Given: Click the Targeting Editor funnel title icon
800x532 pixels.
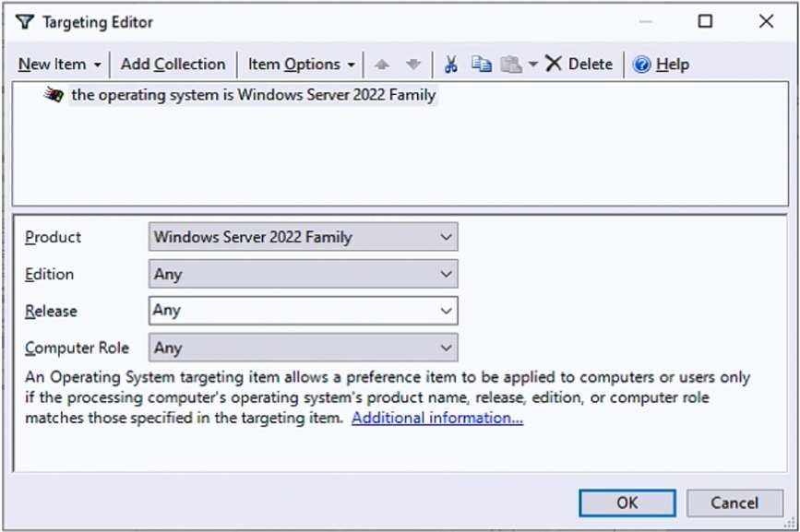Looking at the screenshot, I should 25,22.
